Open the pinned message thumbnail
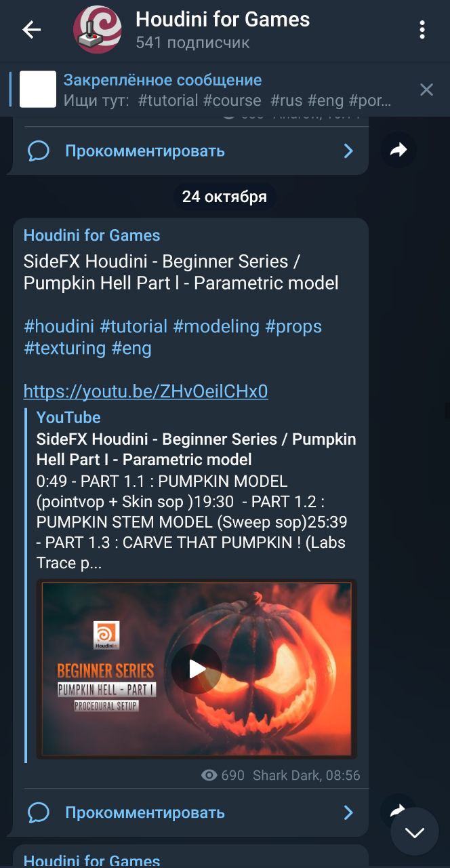 tap(38, 90)
